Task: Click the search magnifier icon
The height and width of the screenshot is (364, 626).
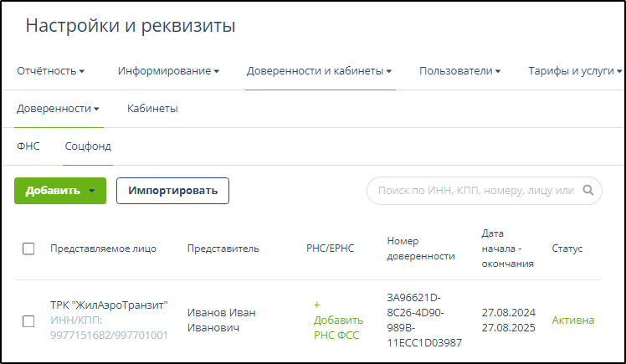Action: click(x=588, y=191)
